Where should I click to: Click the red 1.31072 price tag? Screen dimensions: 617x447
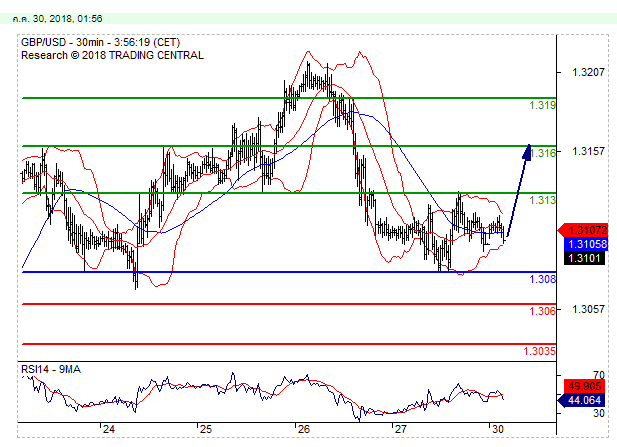[x=583, y=230]
